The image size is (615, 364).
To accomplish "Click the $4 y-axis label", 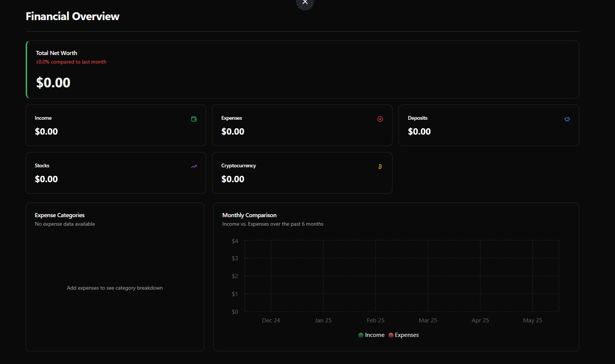I will 235,241.
